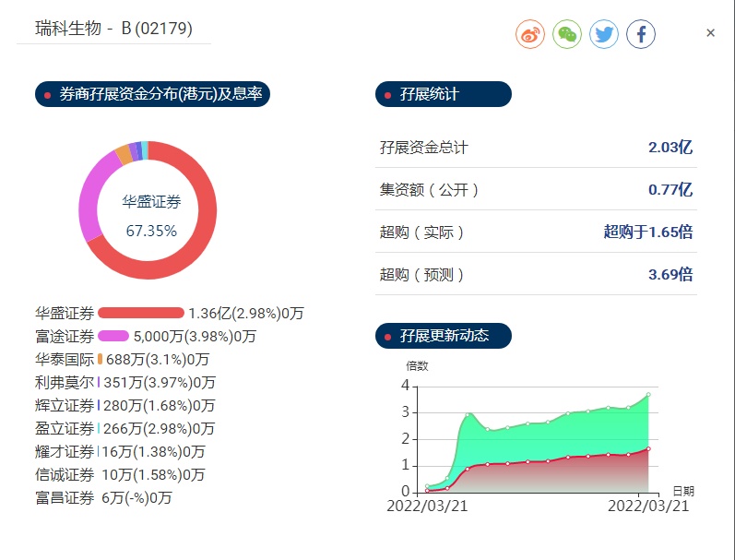Viewport: 735px width, 560px height.
Task: Click the orange 华泰国际 bar
Action: pos(101,359)
